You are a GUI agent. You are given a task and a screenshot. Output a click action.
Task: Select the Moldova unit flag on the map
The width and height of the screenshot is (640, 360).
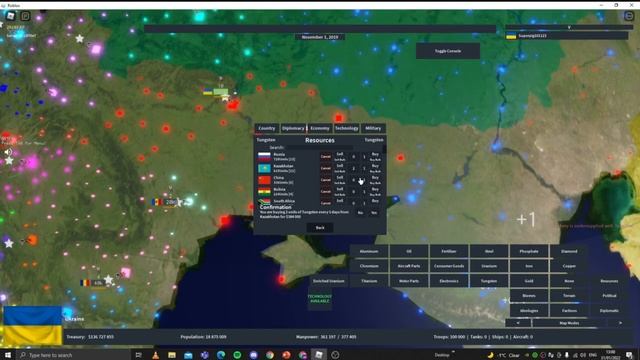[x=157, y=202]
